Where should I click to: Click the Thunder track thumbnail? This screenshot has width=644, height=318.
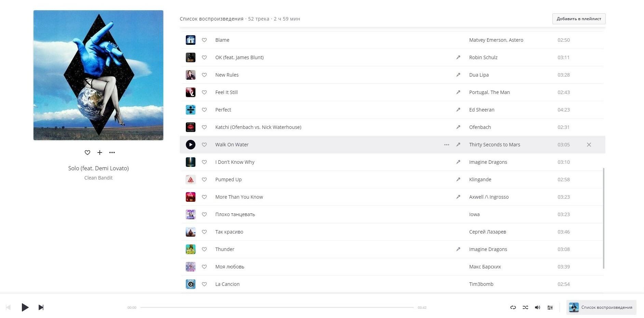click(x=191, y=249)
